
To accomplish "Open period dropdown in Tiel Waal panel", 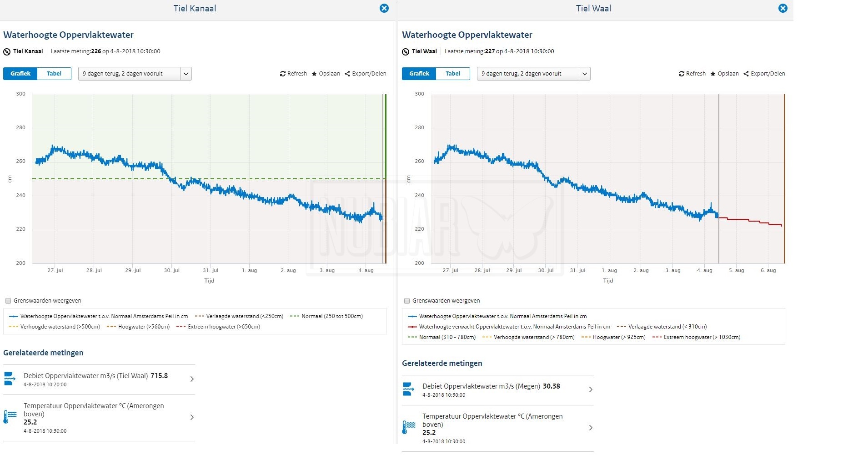I will [x=534, y=74].
